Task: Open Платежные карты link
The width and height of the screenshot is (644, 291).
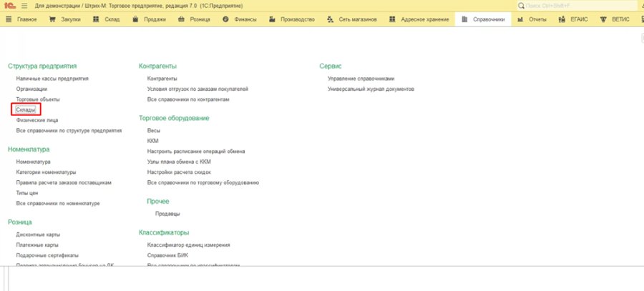Action: pyautogui.click(x=37, y=245)
